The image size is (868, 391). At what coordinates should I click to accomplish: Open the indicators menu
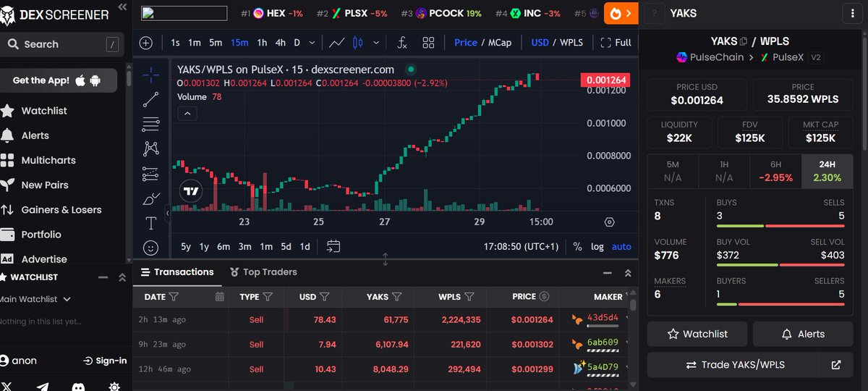[x=402, y=43]
